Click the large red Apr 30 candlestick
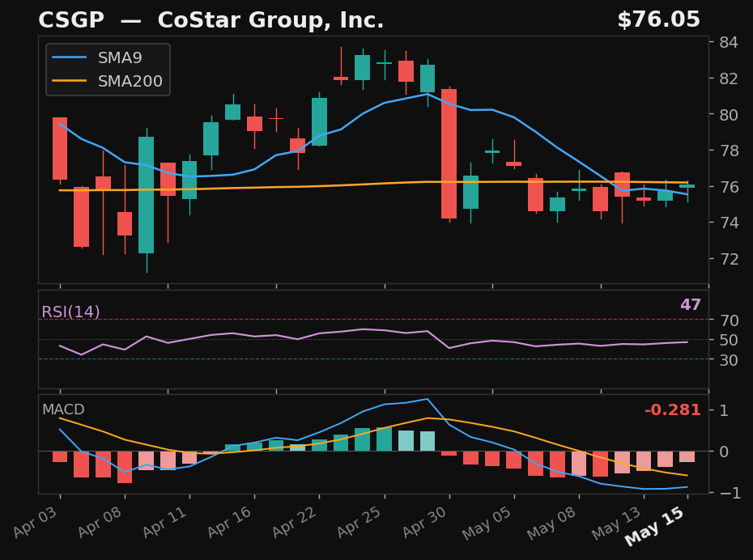The width and height of the screenshot is (753, 560). click(449, 154)
